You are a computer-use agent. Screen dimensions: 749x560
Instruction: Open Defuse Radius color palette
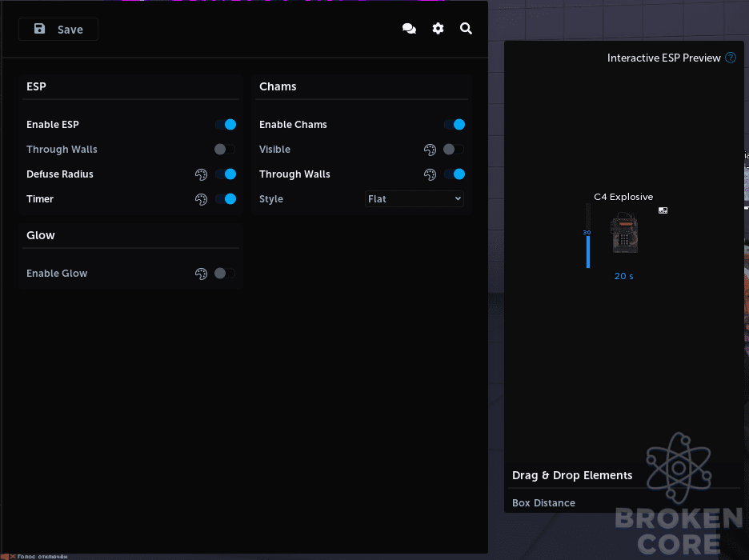point(201,174)
